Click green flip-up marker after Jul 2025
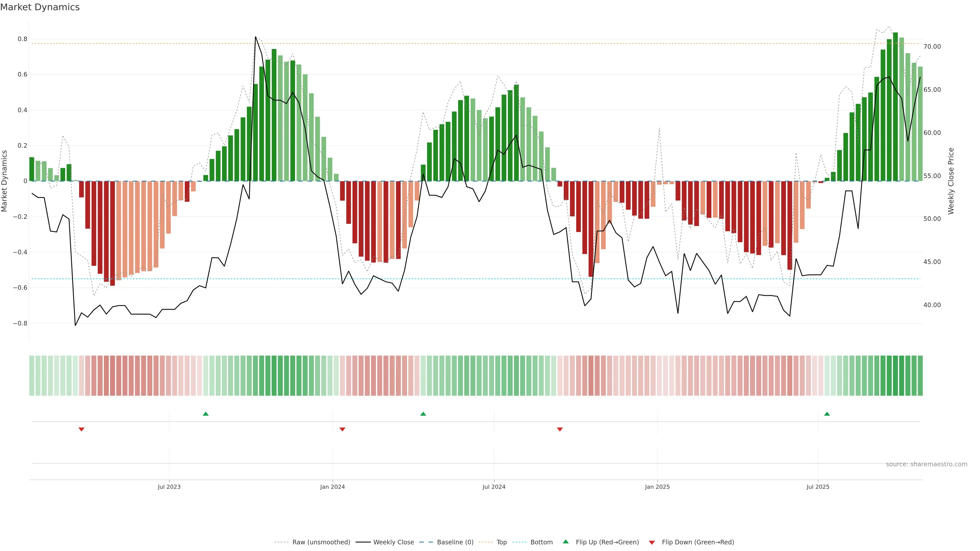980x551 pixels. (x=827, y=414)
